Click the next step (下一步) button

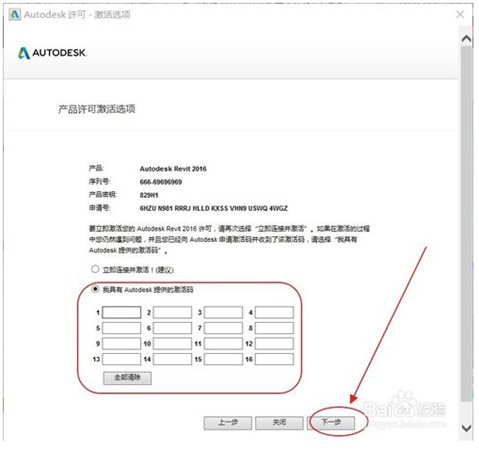coord(331,423)
